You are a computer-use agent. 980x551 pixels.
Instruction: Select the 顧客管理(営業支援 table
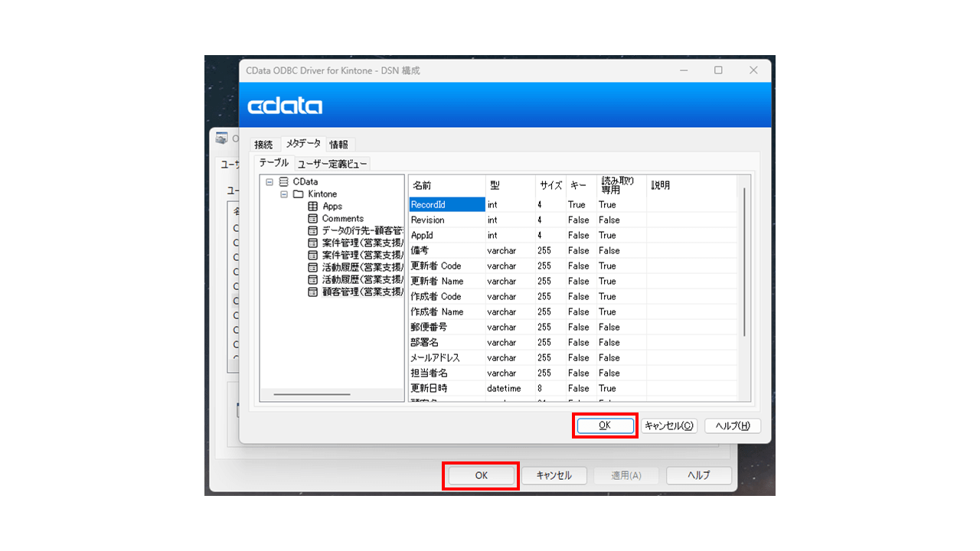[362, 292]
